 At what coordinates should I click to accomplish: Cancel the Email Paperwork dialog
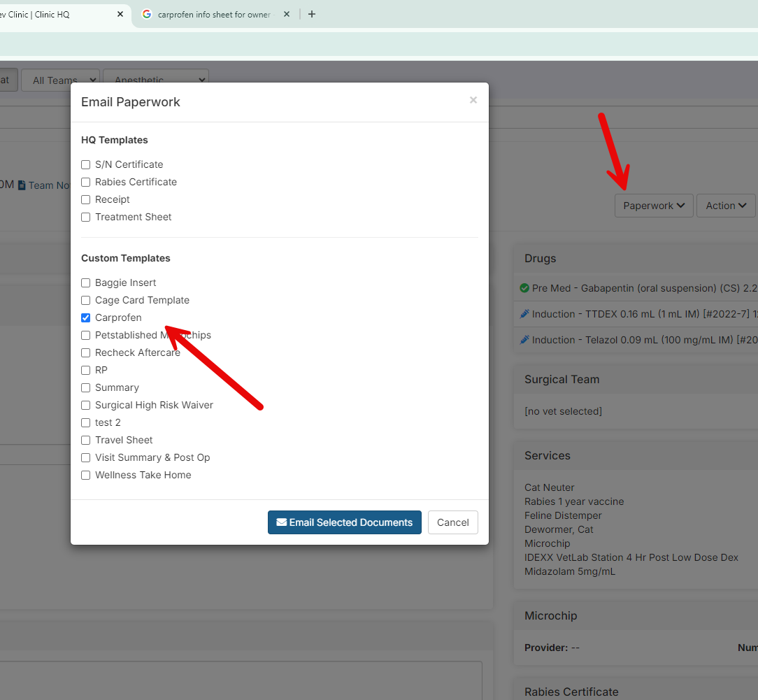point(452,522)
